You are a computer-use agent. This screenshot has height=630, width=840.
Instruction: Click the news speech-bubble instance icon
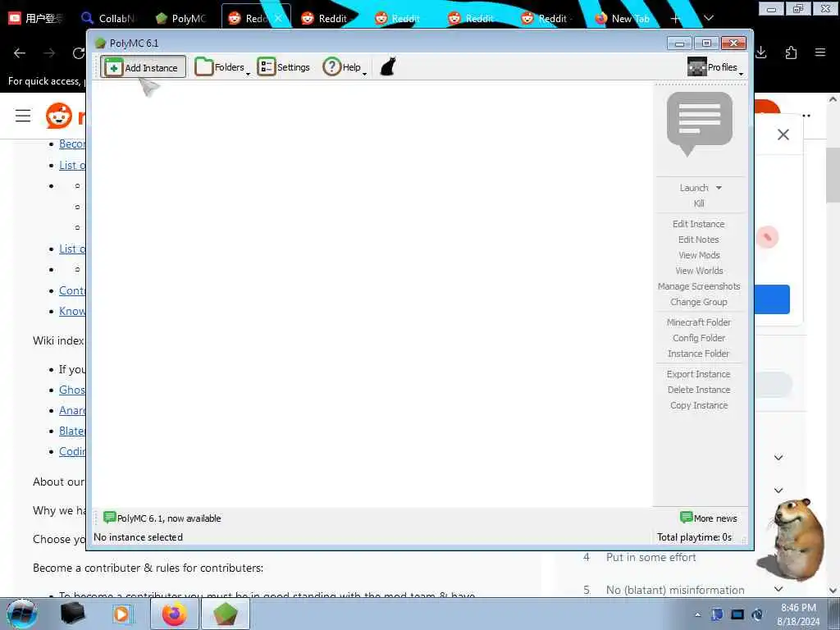pyautogui.click(x=699, y=125)
